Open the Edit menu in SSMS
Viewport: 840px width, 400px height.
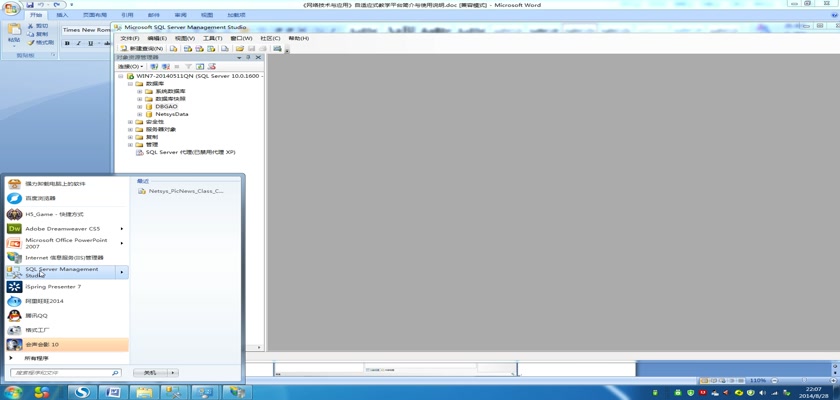[157, 39]
